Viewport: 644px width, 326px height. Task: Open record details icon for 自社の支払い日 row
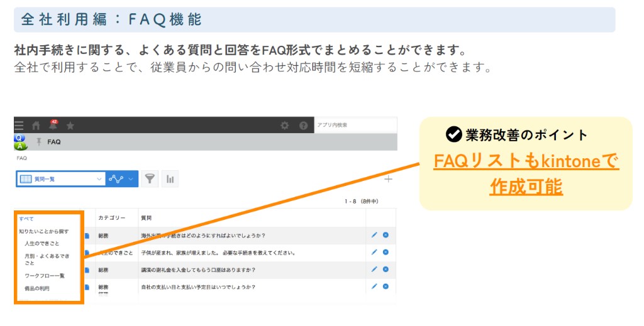(87, 287)
